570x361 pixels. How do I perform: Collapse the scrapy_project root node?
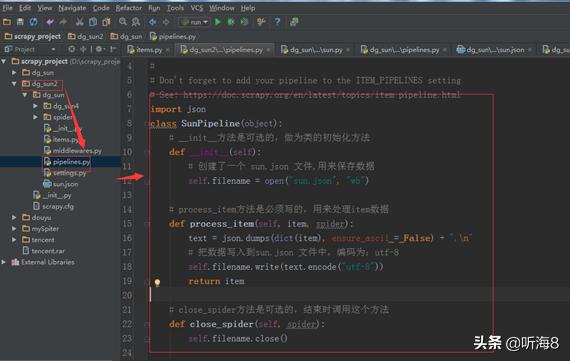tap(4, 61)
